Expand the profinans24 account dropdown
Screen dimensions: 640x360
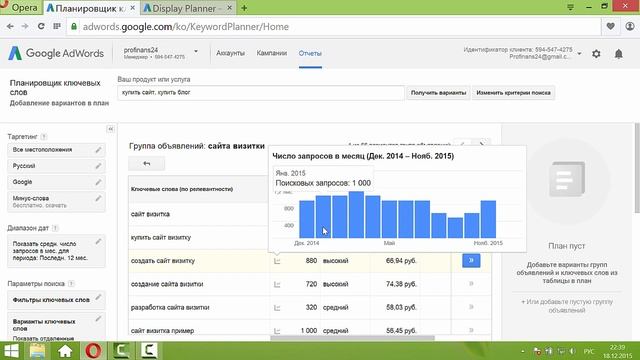(x=196, y=51)
